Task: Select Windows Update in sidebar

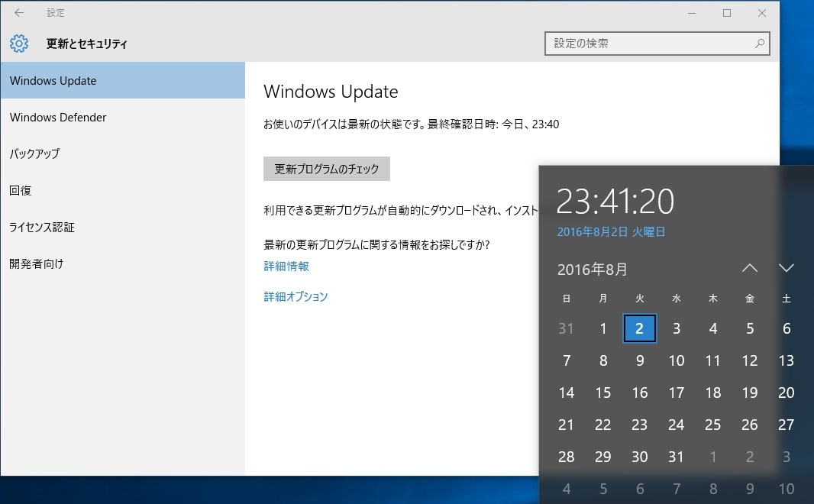Action: coord(122,80)
